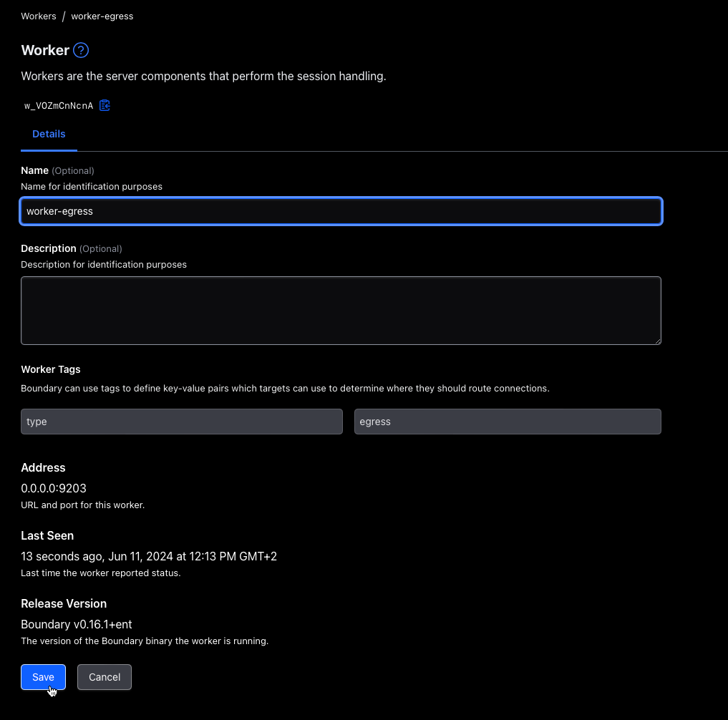
Task: Click the Name field label
Action: point(35,170)
